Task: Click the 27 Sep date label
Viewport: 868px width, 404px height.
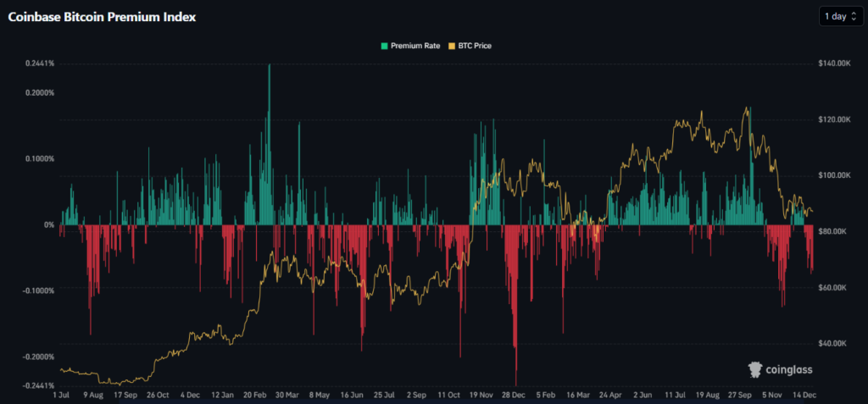Action: tap(739, 396)
